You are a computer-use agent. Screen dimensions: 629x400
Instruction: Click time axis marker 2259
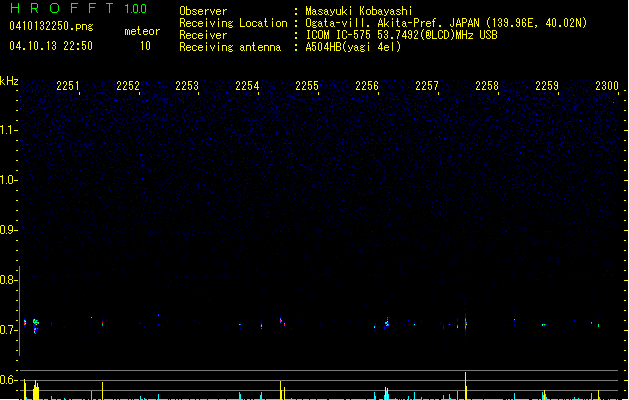click(547, 86)
